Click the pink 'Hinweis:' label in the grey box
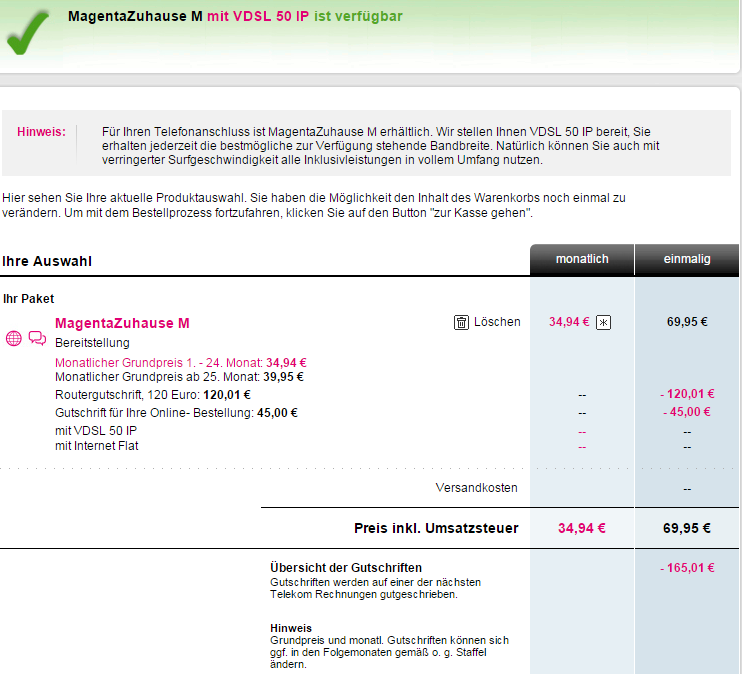This screenshot has height=674, width=742. coord(41,132)
